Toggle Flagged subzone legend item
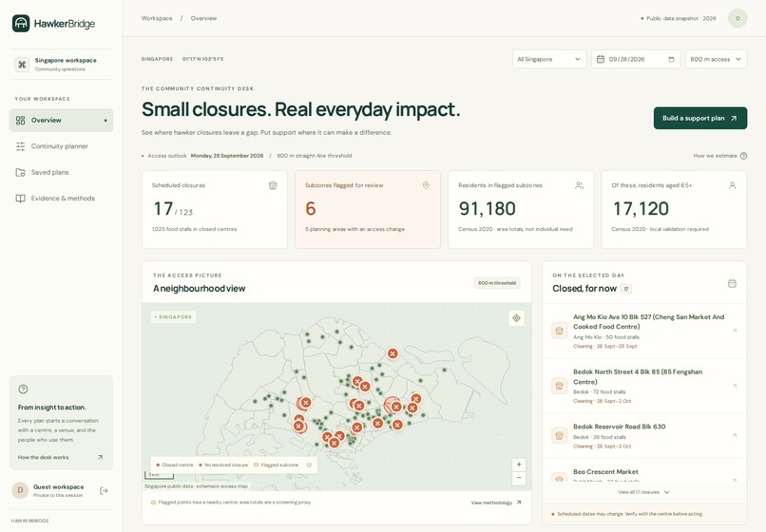 point(276,465)
